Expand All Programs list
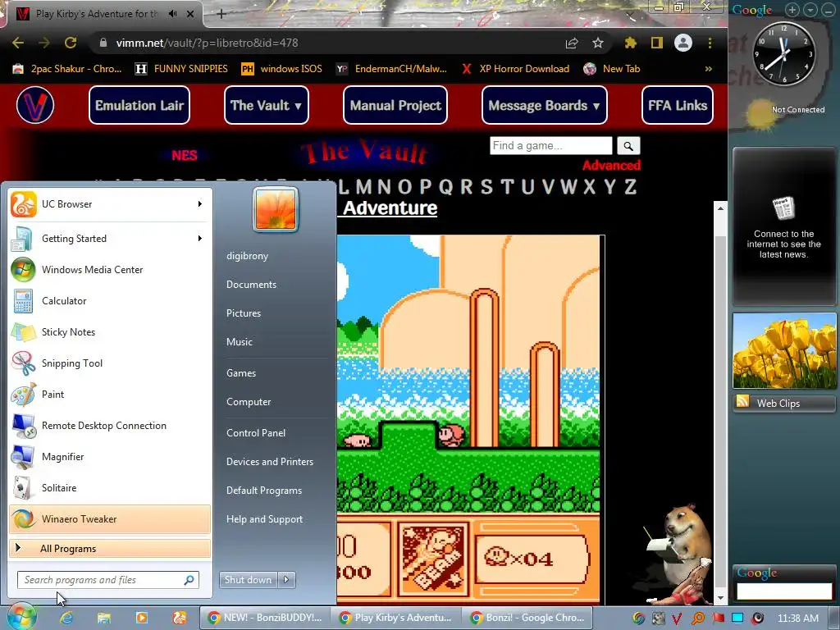Screen dimensions: 840x630 [x=110, y=548]
